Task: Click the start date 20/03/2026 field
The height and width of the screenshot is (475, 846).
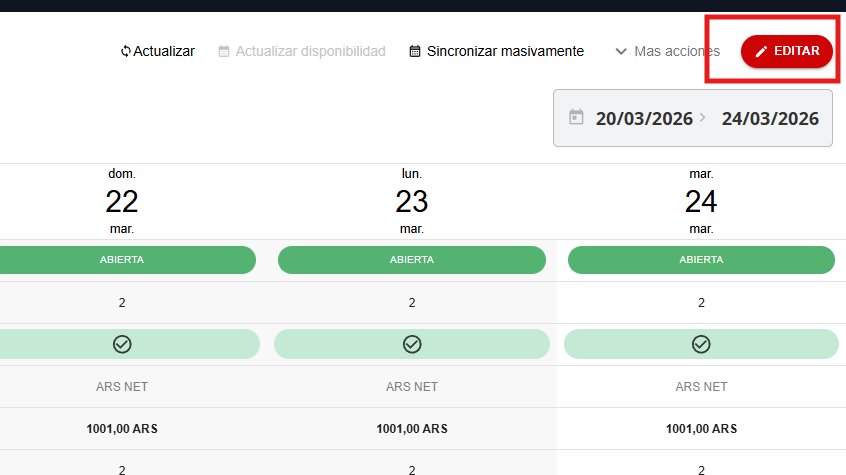Action: pos(644,119)
